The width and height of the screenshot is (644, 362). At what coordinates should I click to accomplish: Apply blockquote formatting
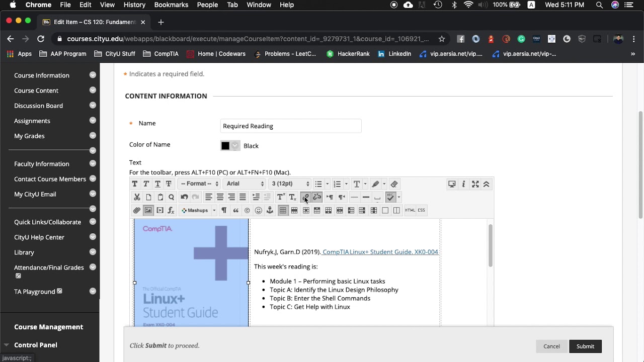point(235,210)
